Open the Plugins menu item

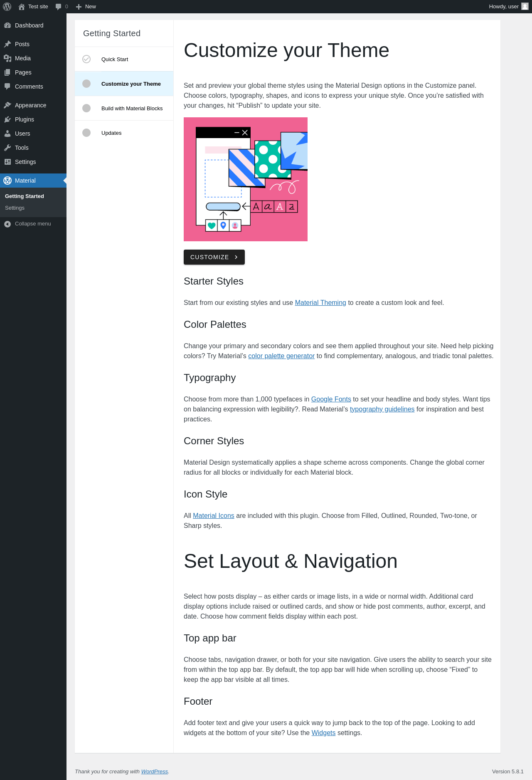33,119
